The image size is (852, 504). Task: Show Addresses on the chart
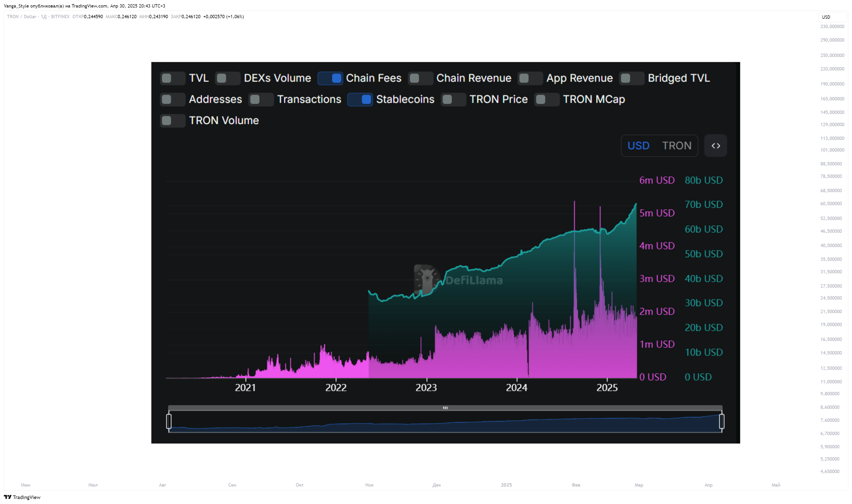(173, 100)
